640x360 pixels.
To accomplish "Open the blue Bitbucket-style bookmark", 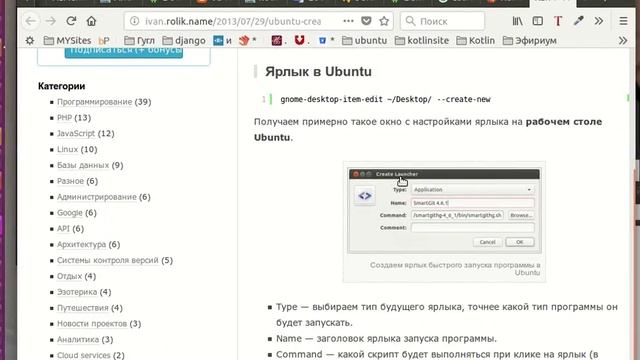I will click(x=326, y=40).
